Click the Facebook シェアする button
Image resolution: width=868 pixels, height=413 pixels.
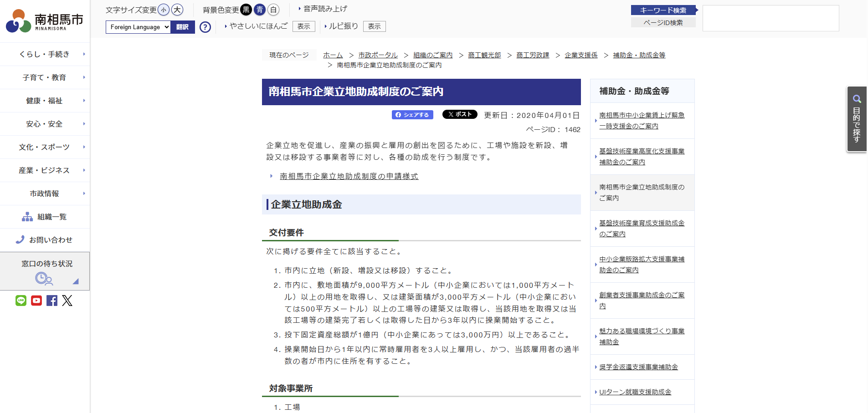click(412, 115)
